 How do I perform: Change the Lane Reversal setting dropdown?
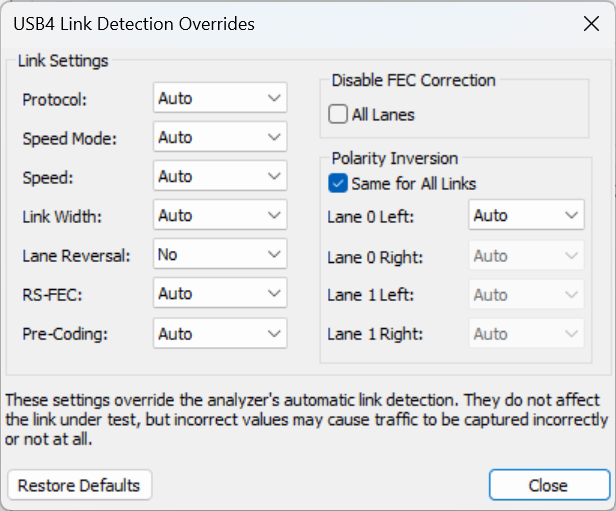pyautogui.click(x=220, y=254)
